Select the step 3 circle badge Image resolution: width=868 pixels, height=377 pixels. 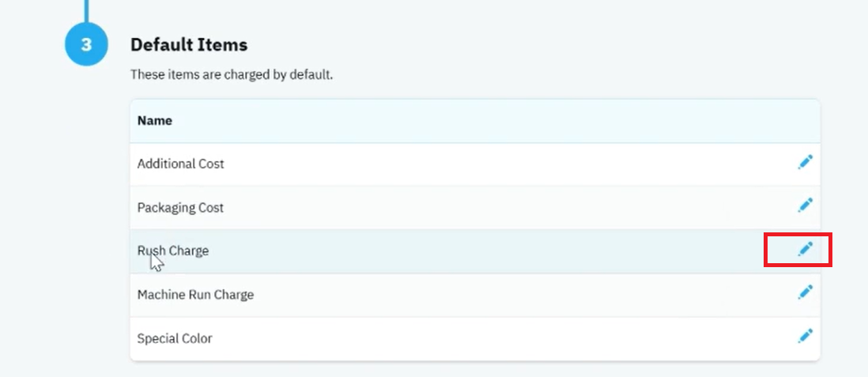pos(86,44)
